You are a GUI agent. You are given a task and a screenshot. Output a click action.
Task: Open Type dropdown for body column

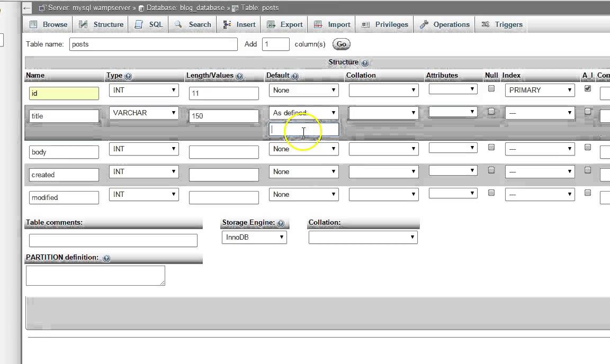[x=144, y=149]
